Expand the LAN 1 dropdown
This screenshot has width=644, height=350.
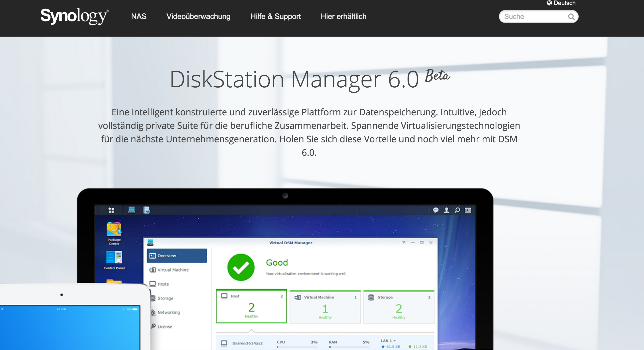point(388,341)
